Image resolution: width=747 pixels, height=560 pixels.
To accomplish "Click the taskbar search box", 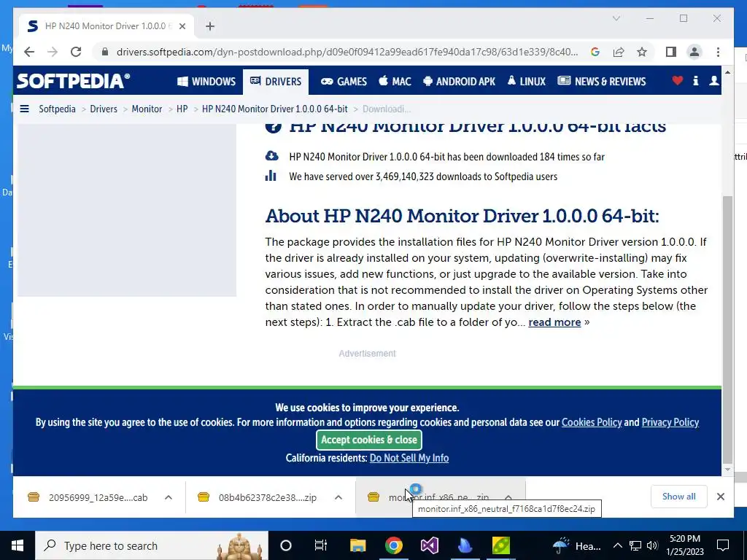I will click(152, 545).
